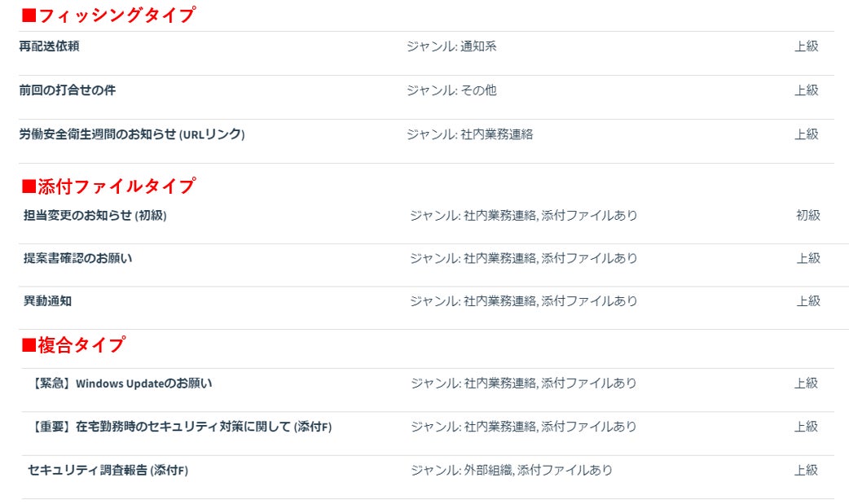Select the 前回の打合せの件 entry
849x504 pixels.
(x=67, y=90)
